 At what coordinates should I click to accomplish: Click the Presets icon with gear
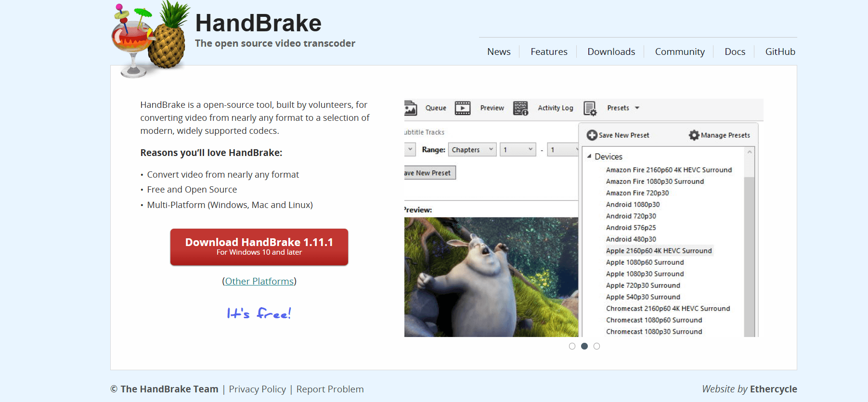[x=590, y=108]
